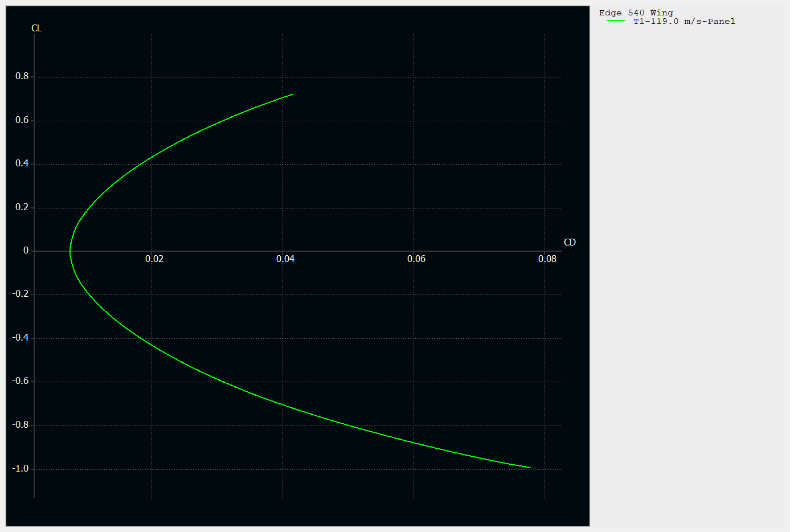The image size is (790, 532).
Task: Click the graph origin where axes cross
Action: click(x=35, y=250)
